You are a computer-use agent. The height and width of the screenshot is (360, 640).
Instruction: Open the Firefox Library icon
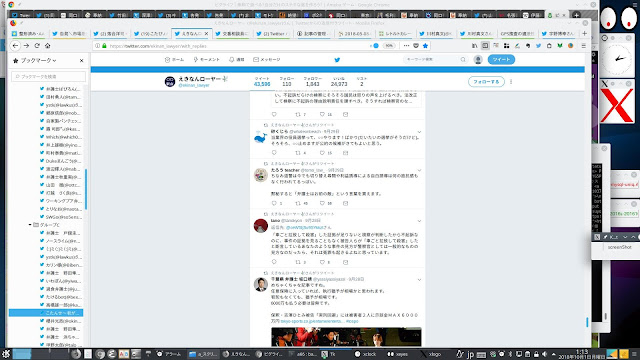coord(474,46)
